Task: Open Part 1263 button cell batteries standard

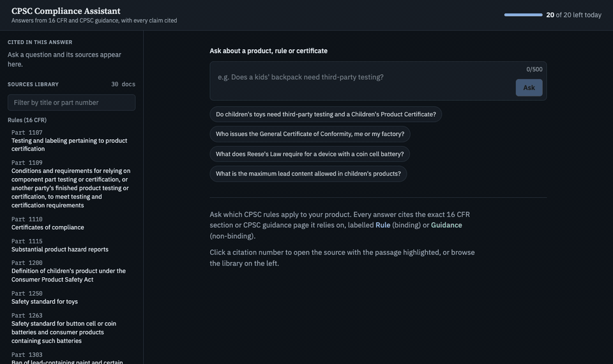Action: [x=72, y=328]
